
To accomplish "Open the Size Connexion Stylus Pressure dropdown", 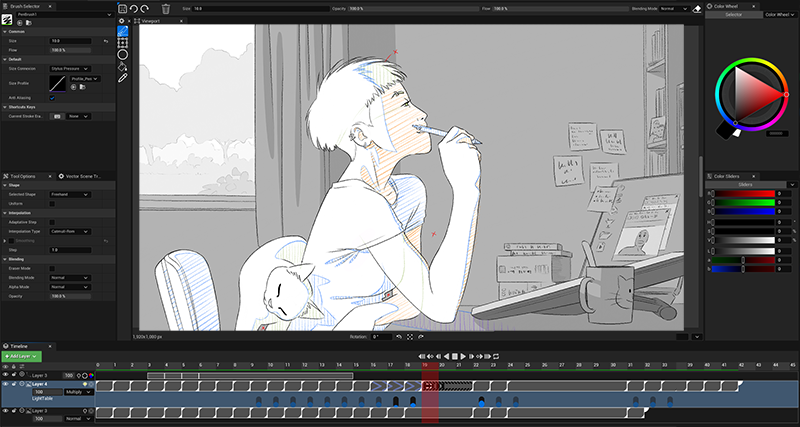I will [x=69, y=68].
